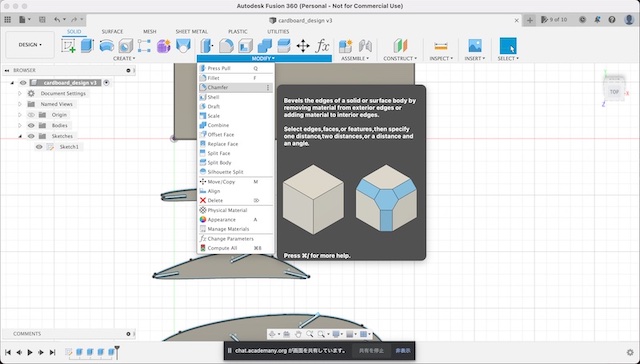Play the design timeline

click(30, 353)
